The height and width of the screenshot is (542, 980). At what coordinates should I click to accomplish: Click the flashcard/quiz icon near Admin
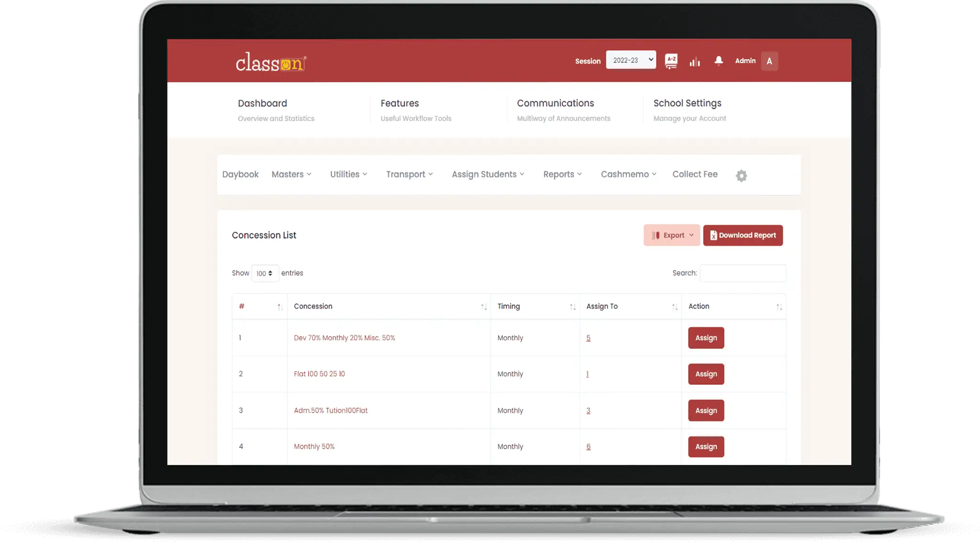671,61
